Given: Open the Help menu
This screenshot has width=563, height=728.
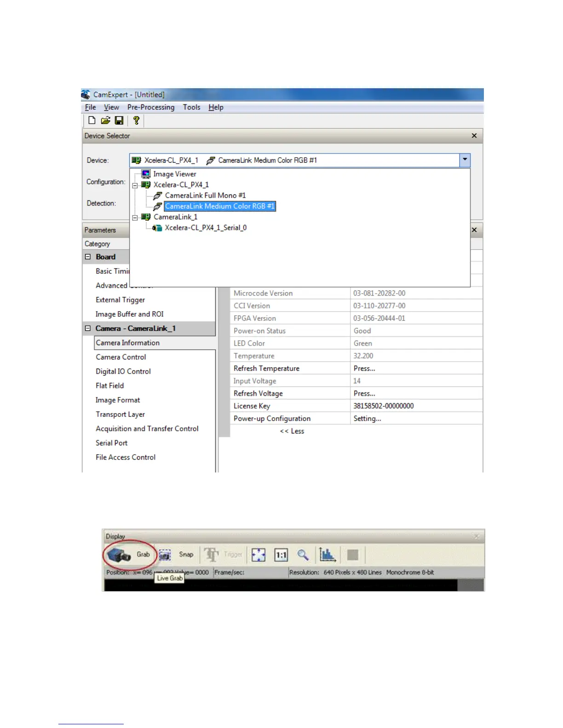Looking at the screenshot, I should (216, 107).
